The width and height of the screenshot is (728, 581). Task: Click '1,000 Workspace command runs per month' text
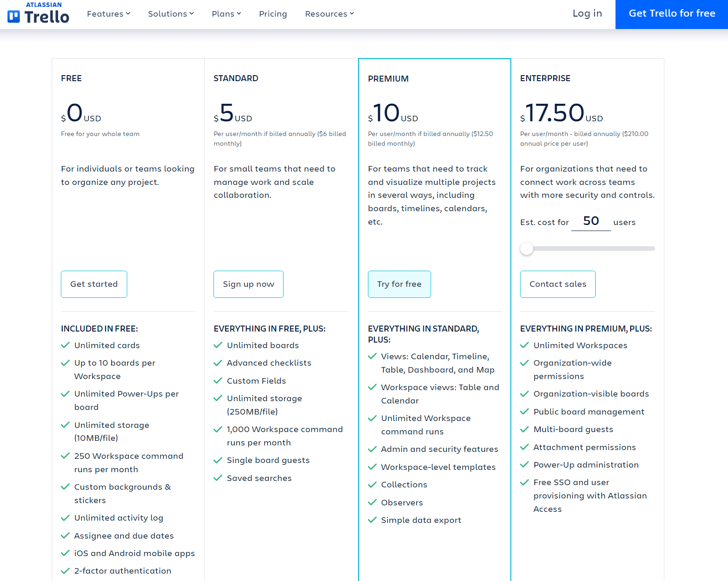[x=284, y=436]
